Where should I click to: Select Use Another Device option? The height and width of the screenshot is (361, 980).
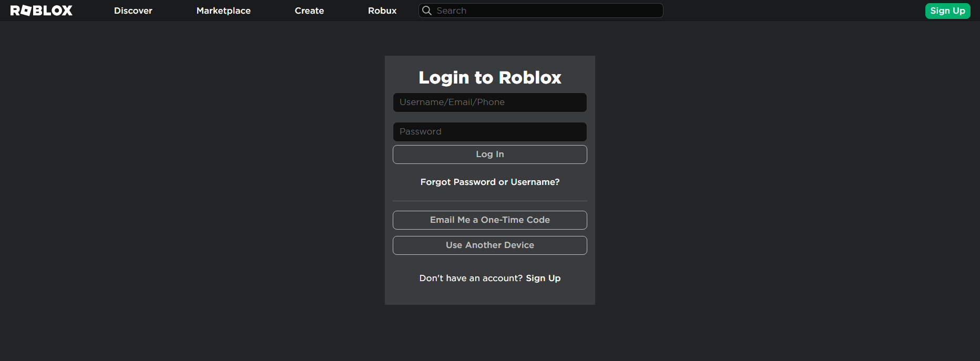tap(489, 245)
